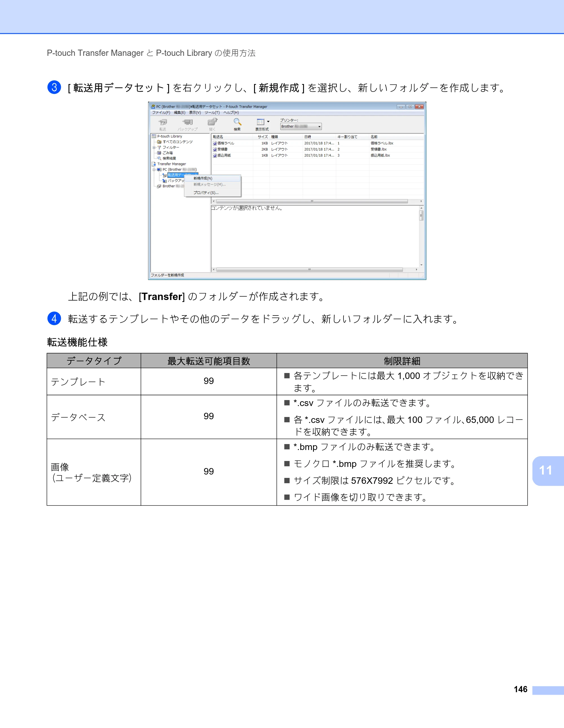Screen dimensions: 564x728
Task: Select the 受領書.lbx name cell
Action: [x=379, y=149]
